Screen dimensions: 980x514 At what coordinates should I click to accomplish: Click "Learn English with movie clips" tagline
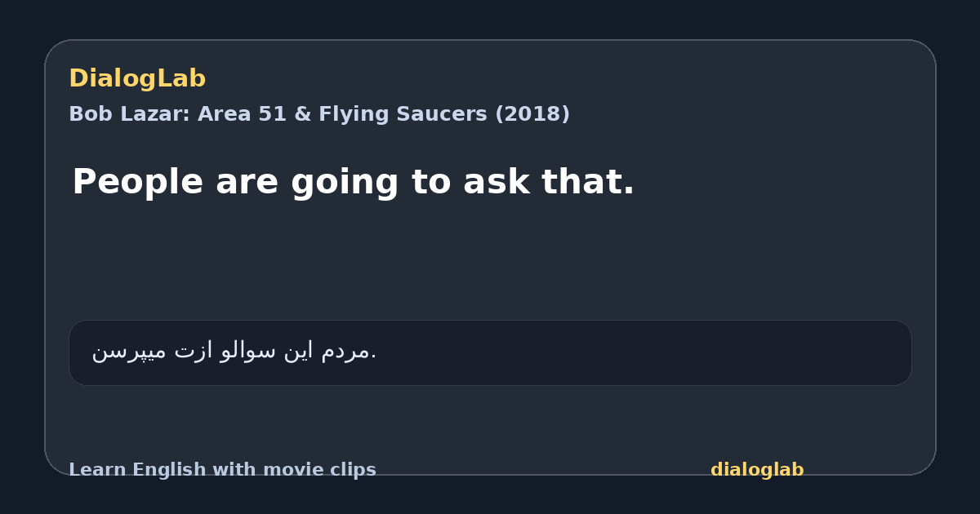pyautogui.click(x=222, y=470)
